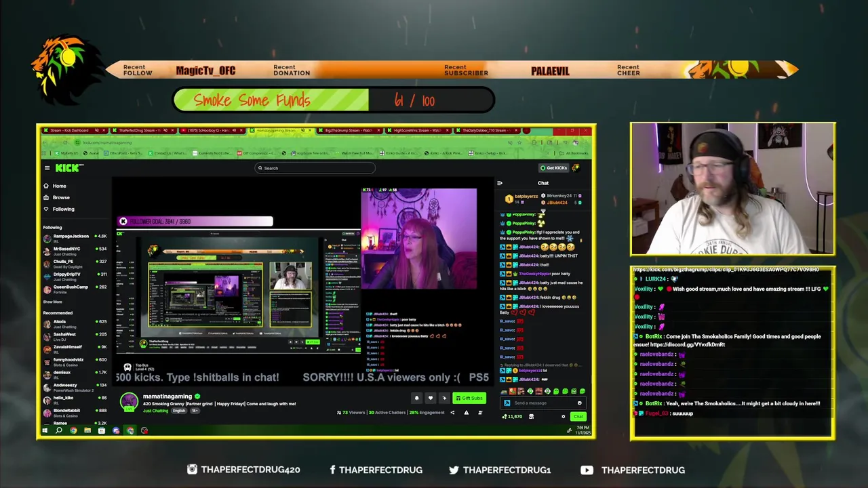
Task: Click sparkle icon next to Gift Subs
Action: click(443, 399)
